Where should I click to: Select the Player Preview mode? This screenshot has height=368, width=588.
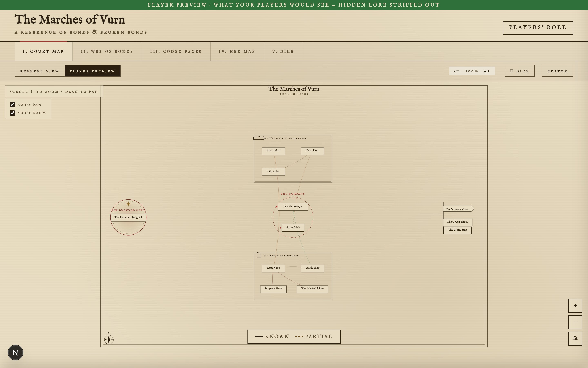pos(92,71)
